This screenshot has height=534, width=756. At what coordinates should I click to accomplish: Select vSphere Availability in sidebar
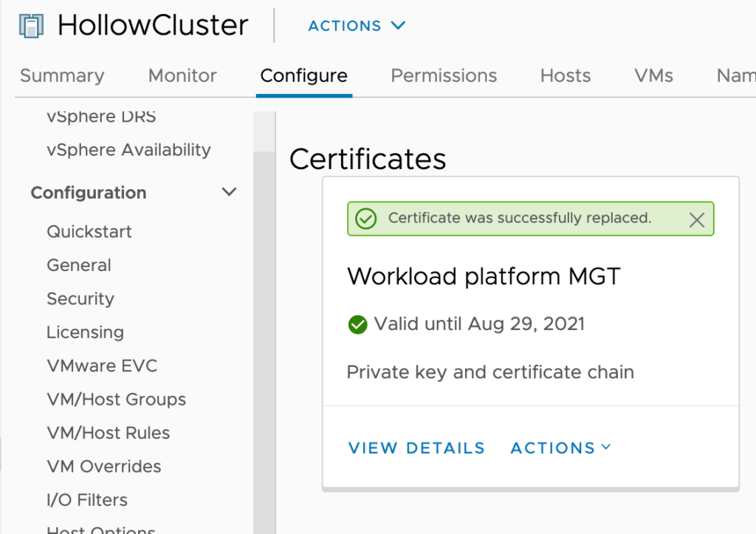[128, 150]
